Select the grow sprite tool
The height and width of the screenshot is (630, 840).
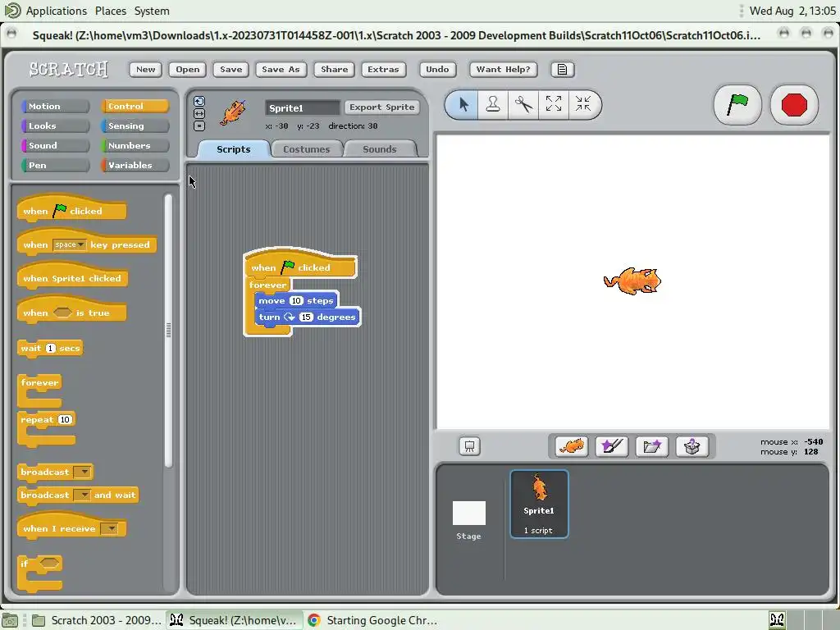553,104
